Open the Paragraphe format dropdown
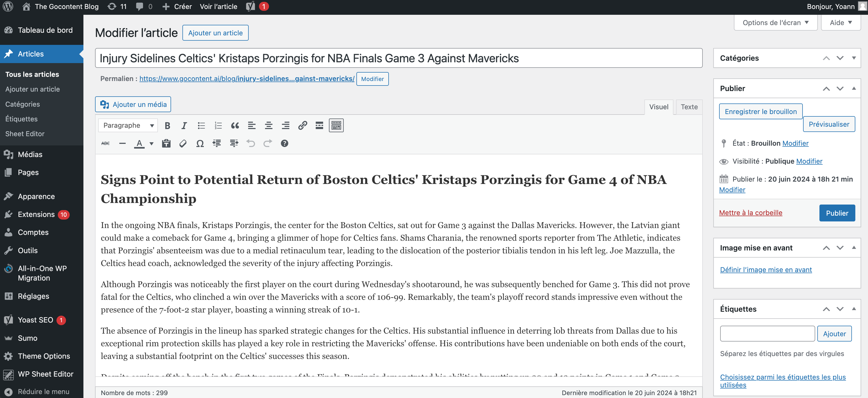The image size is (868, 398). point(128,126)
